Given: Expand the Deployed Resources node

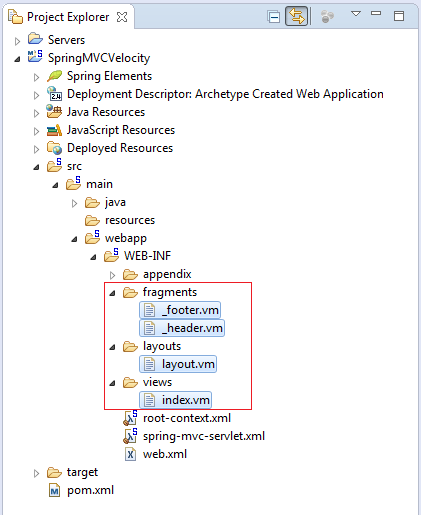Looking at the screenshot, I should (36, 149).
